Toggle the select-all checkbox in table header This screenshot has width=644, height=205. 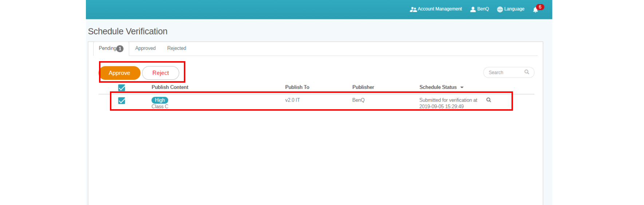pyautogui.click(x=122, y=88)
